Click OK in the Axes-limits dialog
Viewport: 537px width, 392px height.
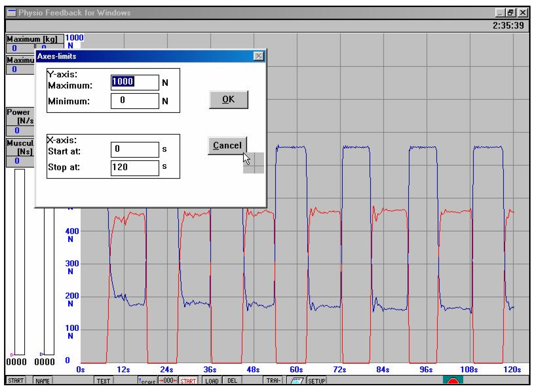pos(228,100)
